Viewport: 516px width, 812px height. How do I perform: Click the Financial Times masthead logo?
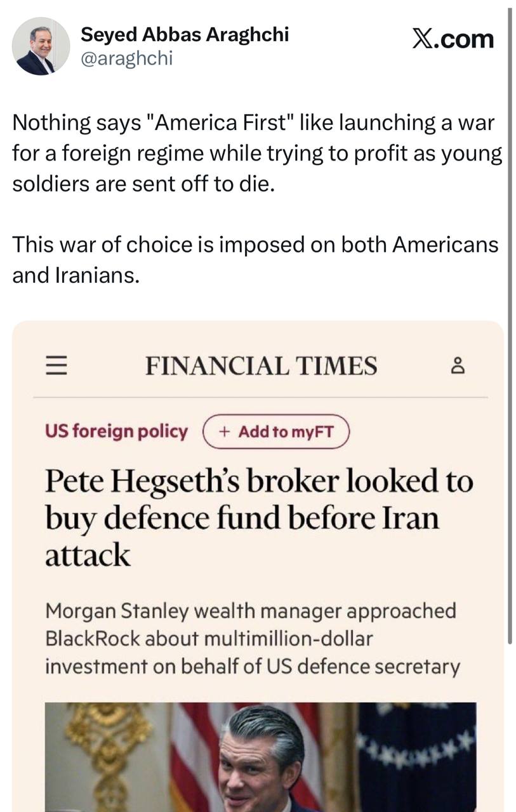[261, 366]
